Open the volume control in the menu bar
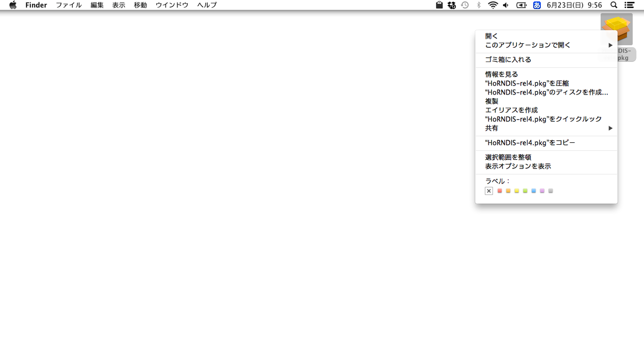Viewport: 644px width, 362px height. pos(506,5)
